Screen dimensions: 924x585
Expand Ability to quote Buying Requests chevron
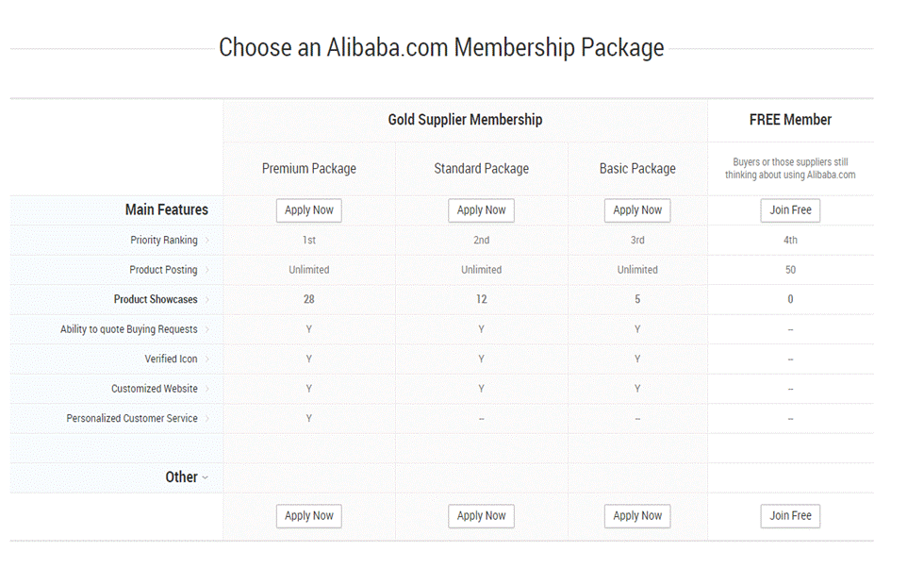coord(207,329)
